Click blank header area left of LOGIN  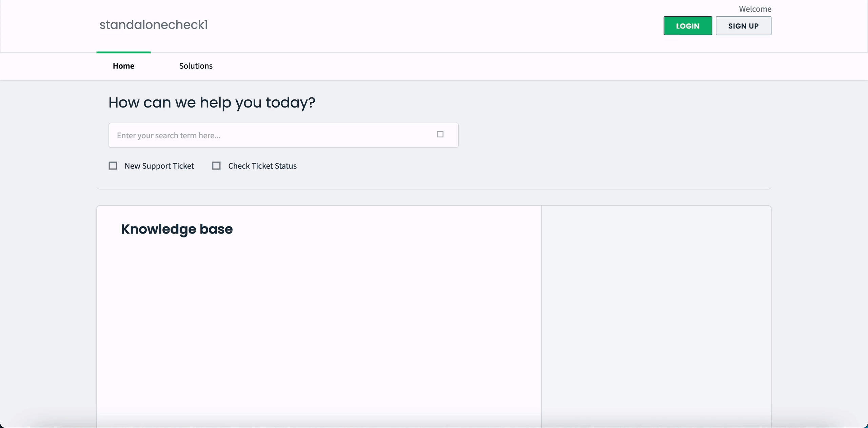441,26
